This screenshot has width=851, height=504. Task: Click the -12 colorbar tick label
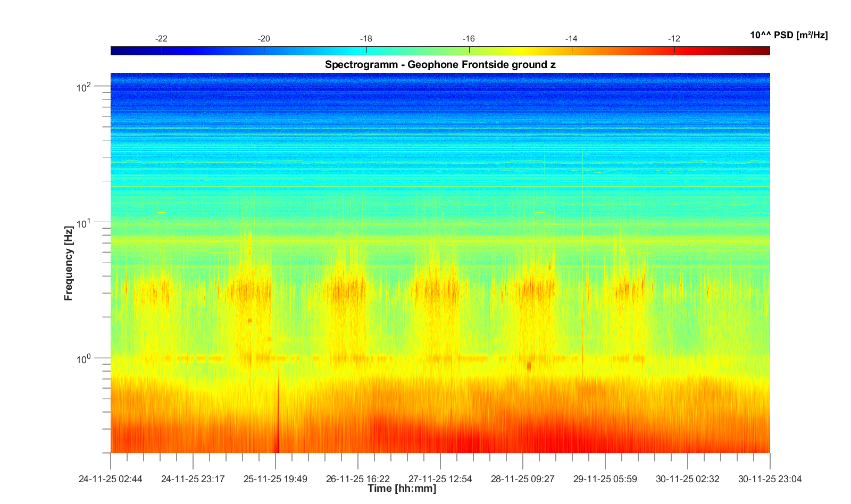(x=674, y=39)
